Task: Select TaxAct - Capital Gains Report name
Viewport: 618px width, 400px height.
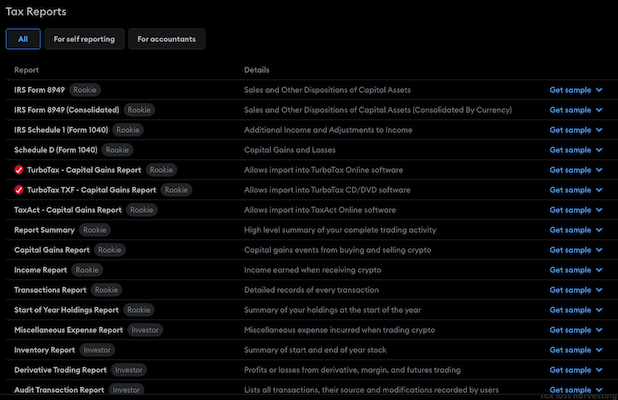Action: [x=68, y=210]
